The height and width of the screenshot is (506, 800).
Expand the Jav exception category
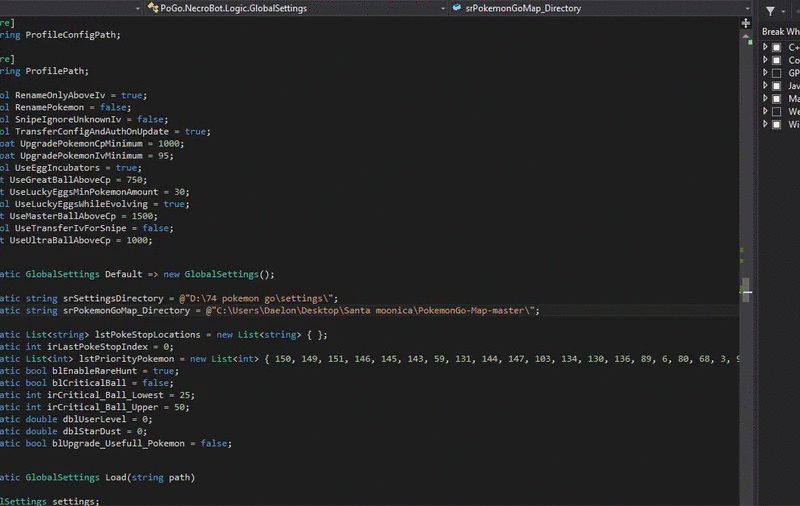coord(765,85)
